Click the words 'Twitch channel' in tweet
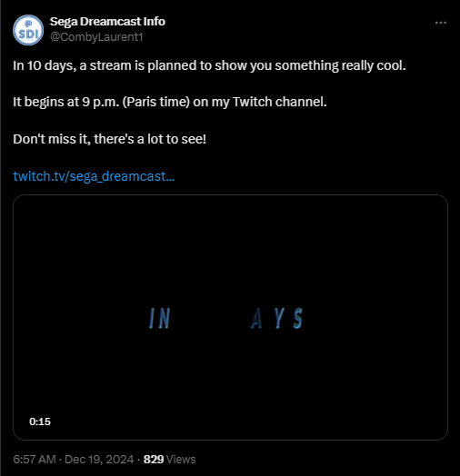460x476 pixels. (280, 102)
